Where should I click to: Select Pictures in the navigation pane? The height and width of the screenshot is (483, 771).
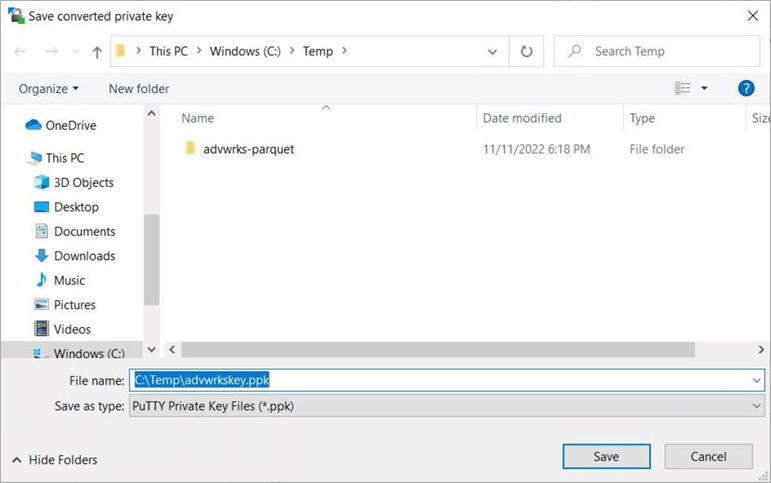tap(75, 305)
